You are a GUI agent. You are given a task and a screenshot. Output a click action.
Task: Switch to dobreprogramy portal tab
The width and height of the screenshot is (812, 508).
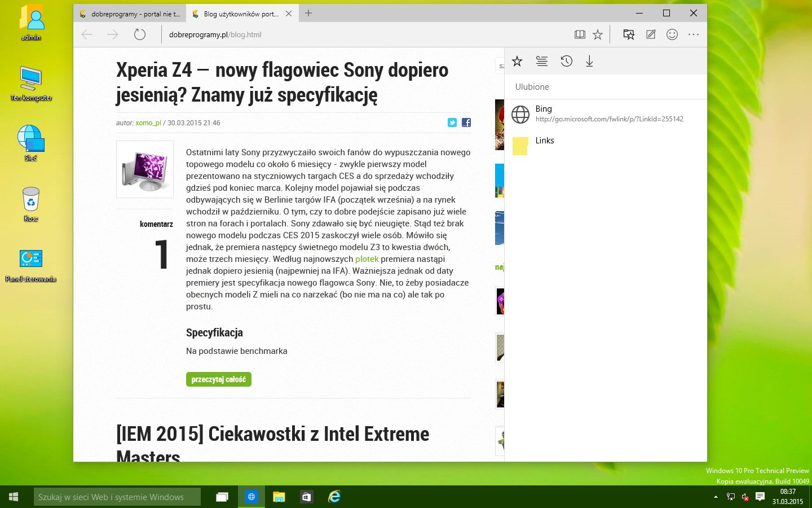click(x=130, y=14)
